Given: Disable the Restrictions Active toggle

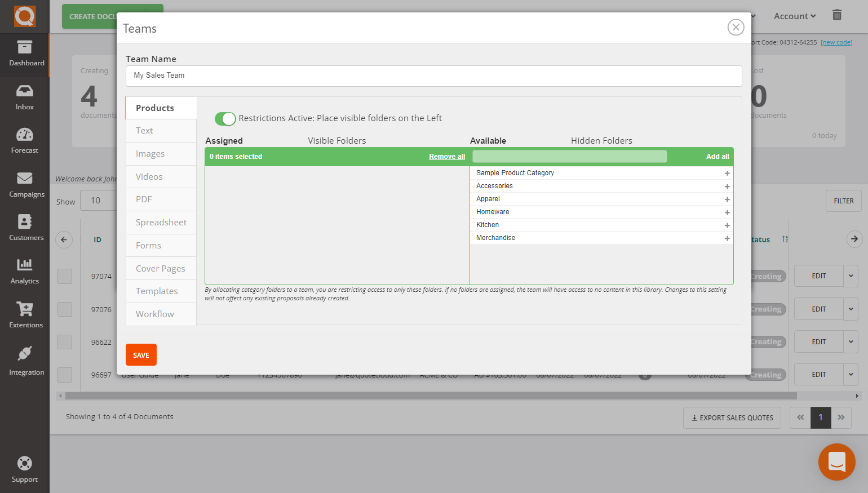Looking at the screenshot, I should coord(225,119).
